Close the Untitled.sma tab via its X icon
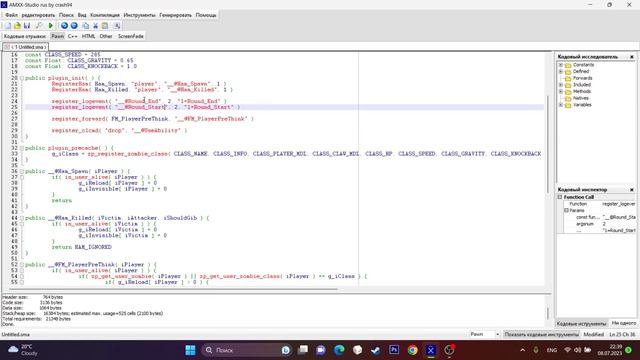The image size is (640, 360). (x=7, y=47)
